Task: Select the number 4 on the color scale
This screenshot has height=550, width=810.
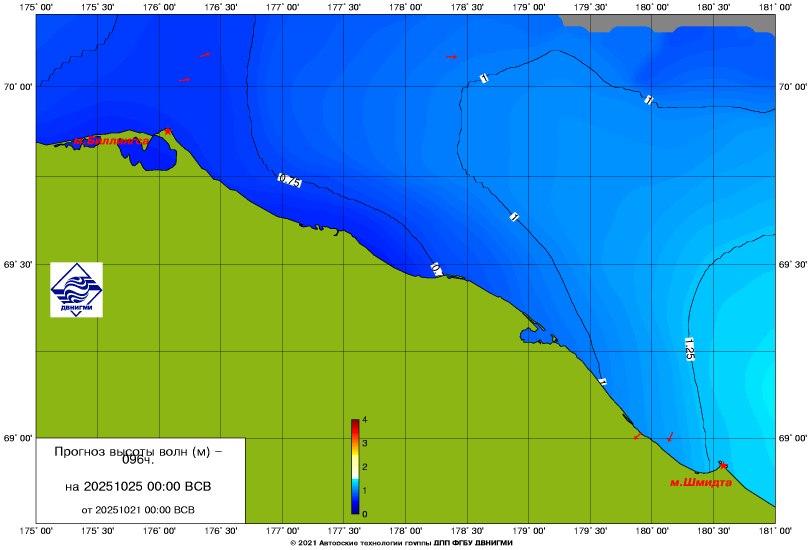Action: pos(365,420)
